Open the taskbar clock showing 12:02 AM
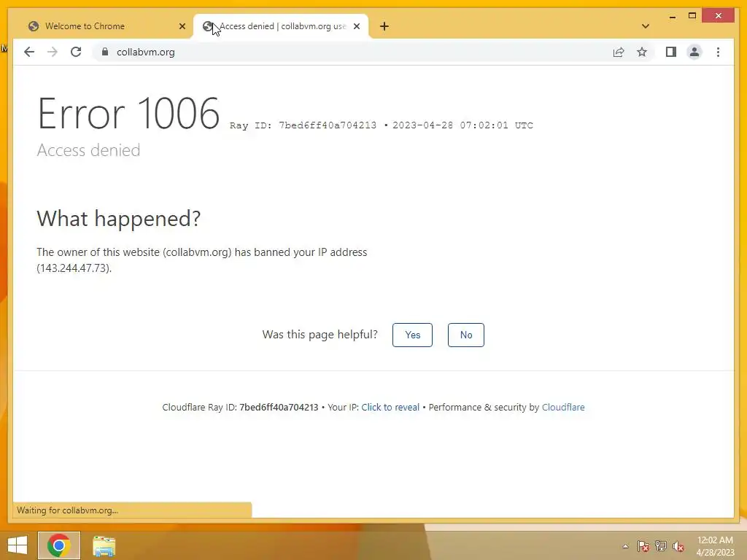The height and width of the screenshot is (560, 747). (715, 546)
